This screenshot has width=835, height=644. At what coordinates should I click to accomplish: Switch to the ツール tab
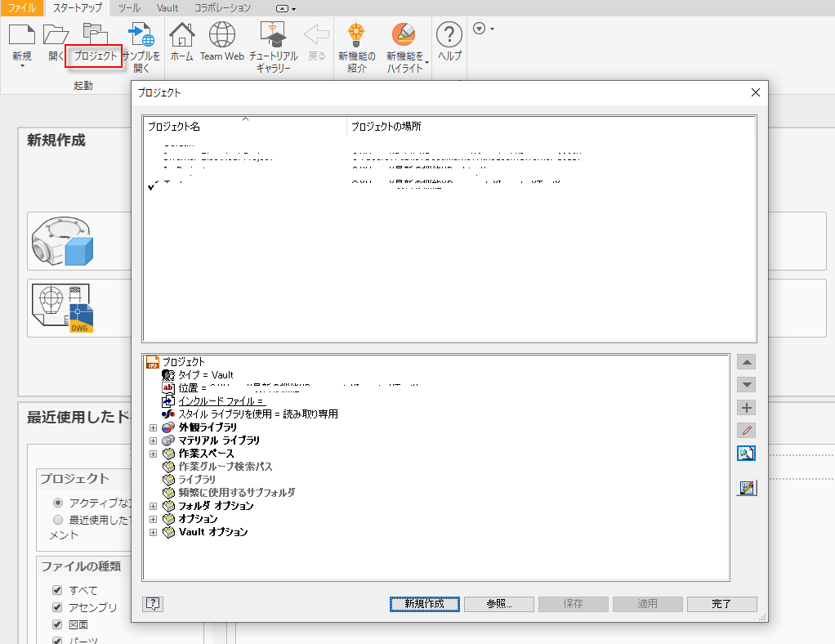129,8
